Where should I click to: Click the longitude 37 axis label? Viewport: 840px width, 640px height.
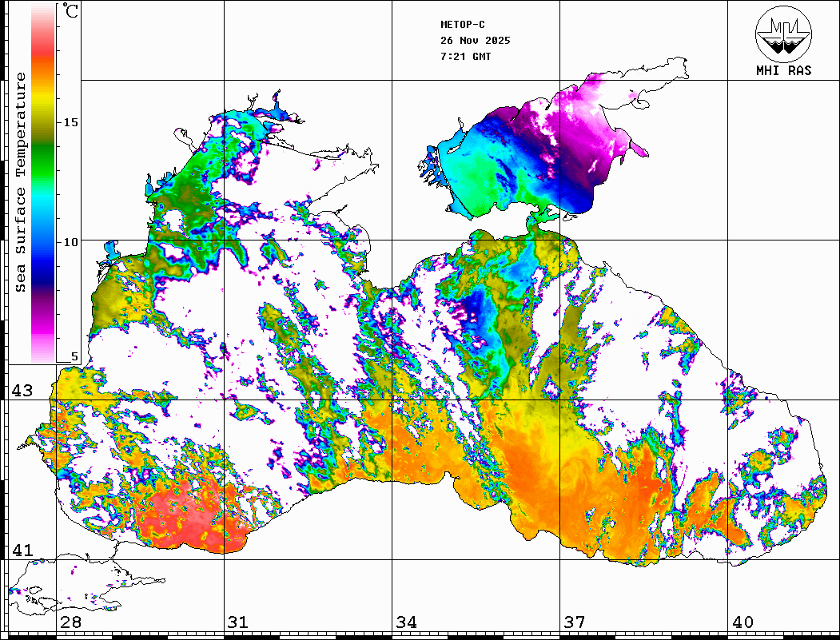[574, 622]
